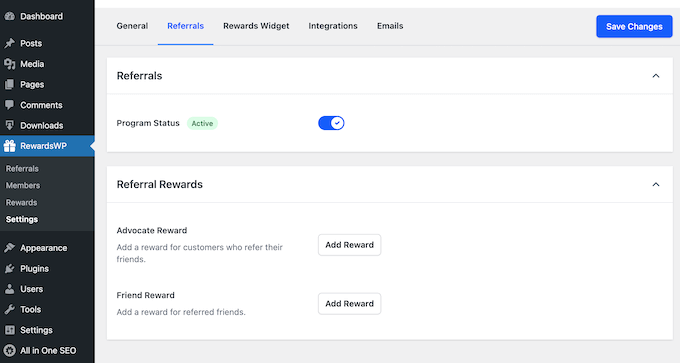Click the Downloads icon in sidebar
This screenshot has height=363, width=680.
tap(10, 125)
